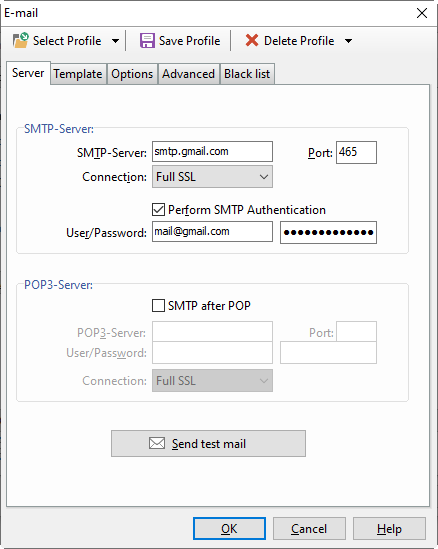
Task: Expand the Select Profile dropdown arrow
Action: click(x=115, y=41)
